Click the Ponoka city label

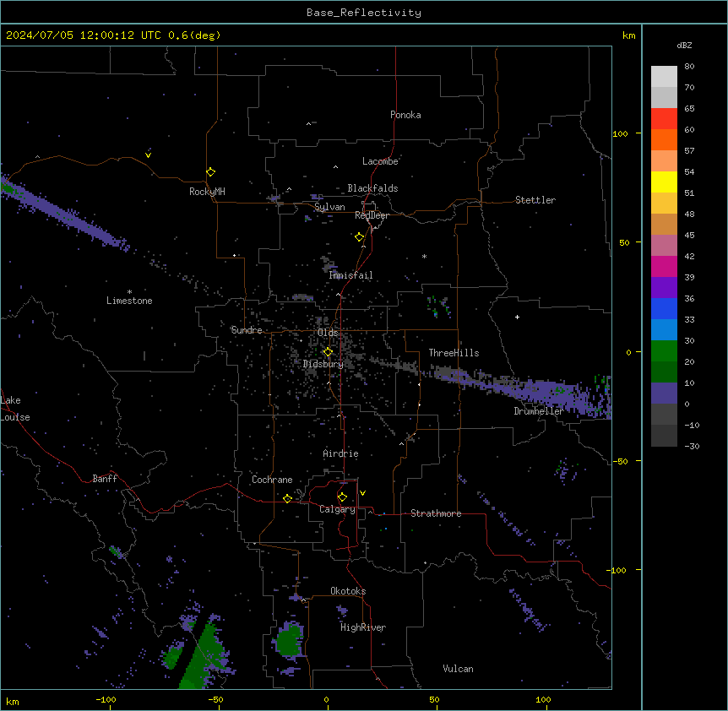405,115
